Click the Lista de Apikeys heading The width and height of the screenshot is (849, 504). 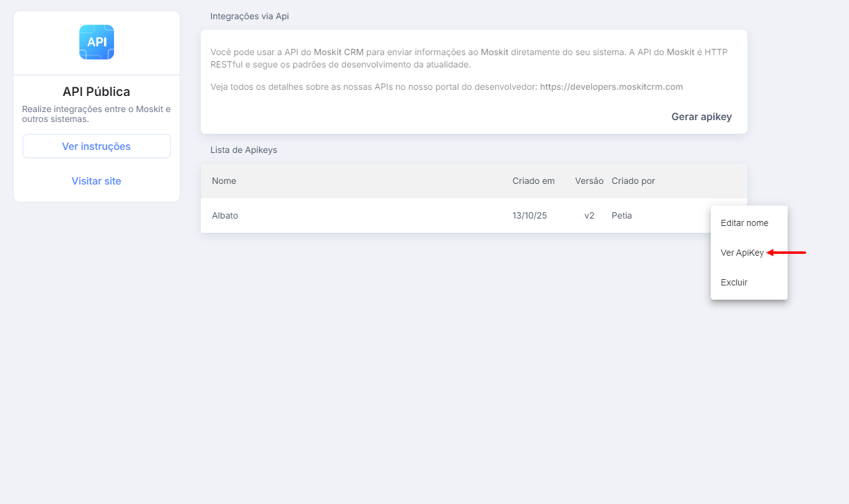click(244, 150)
